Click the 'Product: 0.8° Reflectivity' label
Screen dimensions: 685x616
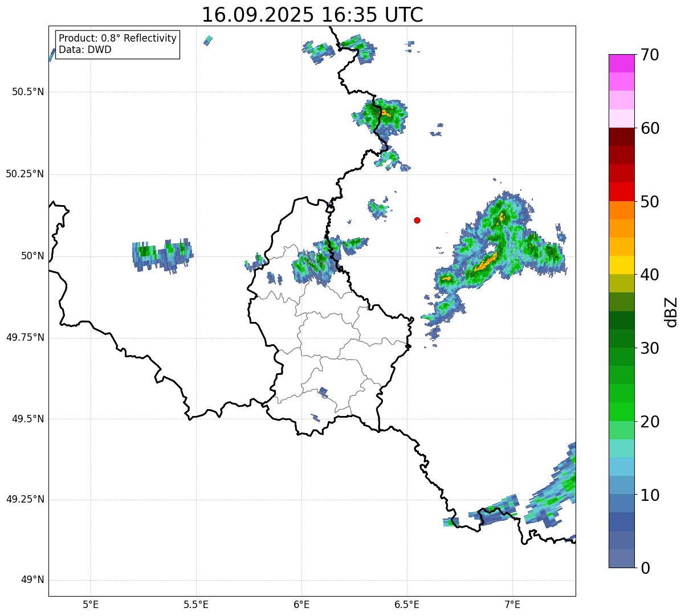tap(118, 38)
